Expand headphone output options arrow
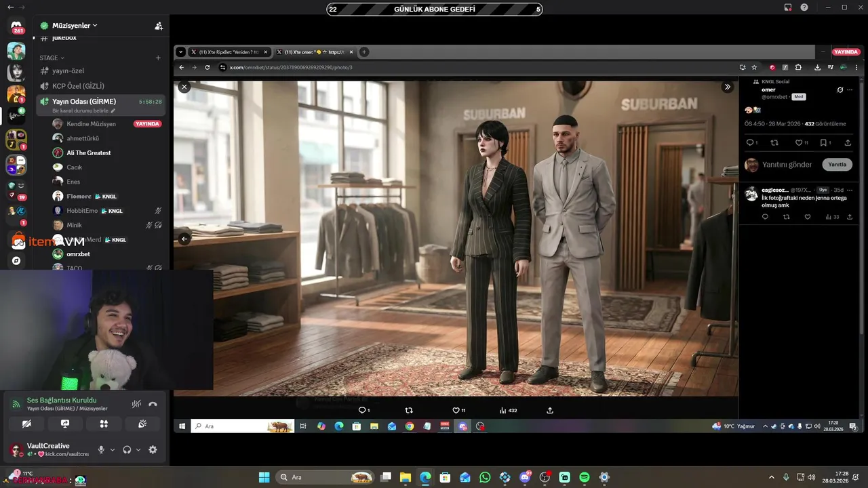 point(138,450)
